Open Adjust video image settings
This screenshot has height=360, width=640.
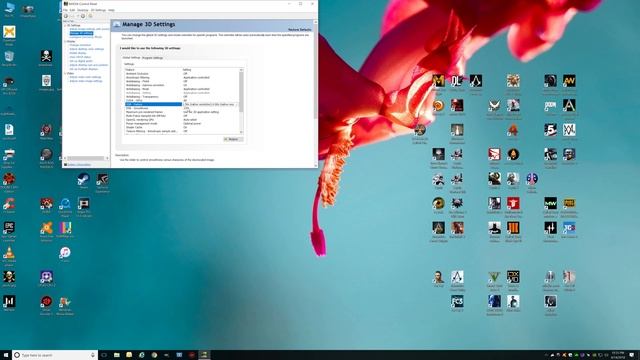pyautogui.click(x=86, y=81)
